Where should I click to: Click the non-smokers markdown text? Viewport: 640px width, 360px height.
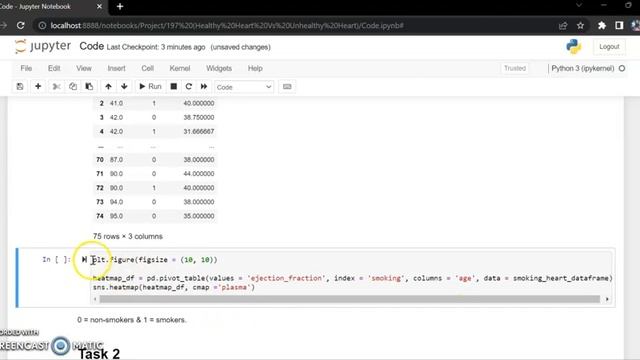tap(132, 320)
